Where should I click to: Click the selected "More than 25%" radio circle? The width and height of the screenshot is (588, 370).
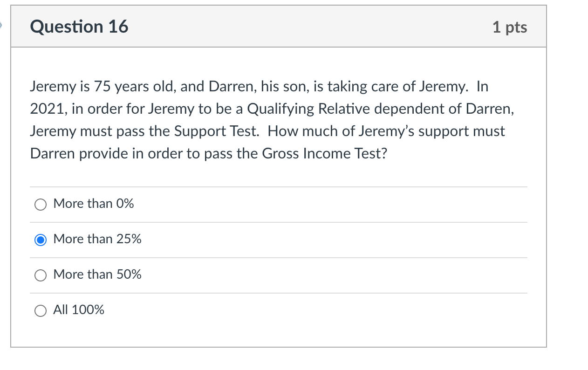41,240
